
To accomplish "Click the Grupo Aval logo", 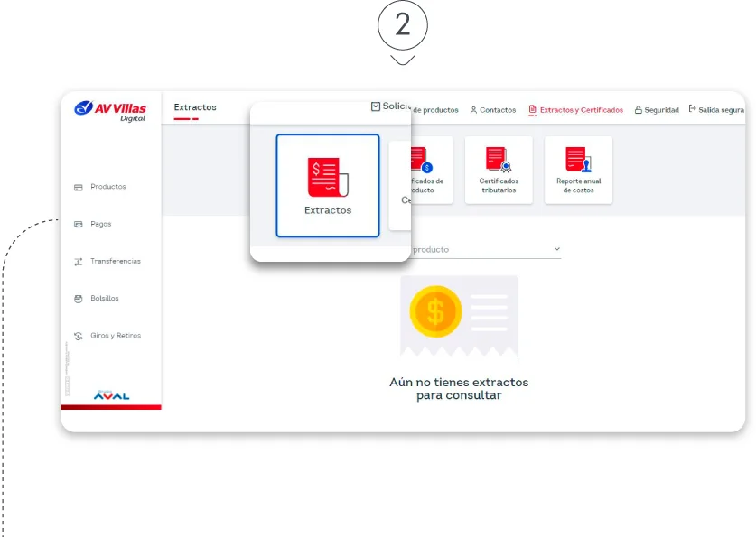I will click(111, 395).
